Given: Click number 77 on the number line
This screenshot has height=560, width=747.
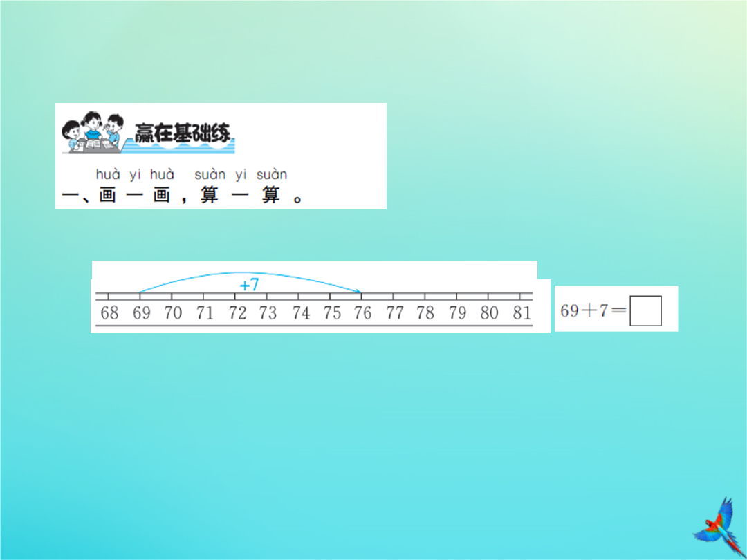Looking at the screenshot, I should tap(394, 313).
